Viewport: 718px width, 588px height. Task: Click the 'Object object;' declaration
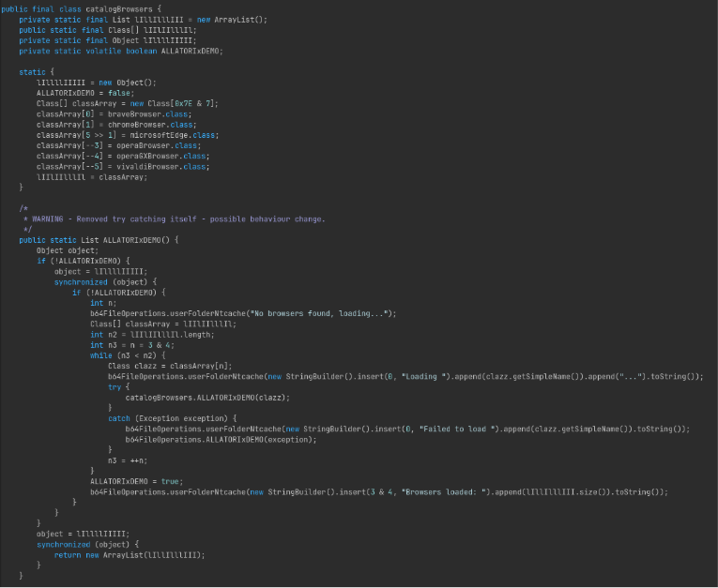pos(68,250)
